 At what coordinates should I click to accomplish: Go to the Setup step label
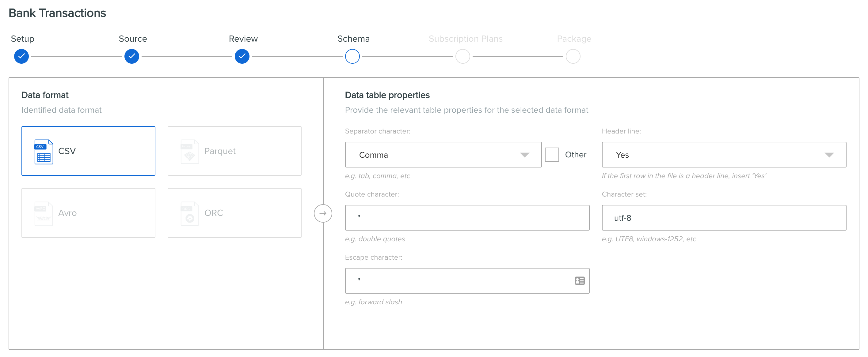(x=23, y=39)
